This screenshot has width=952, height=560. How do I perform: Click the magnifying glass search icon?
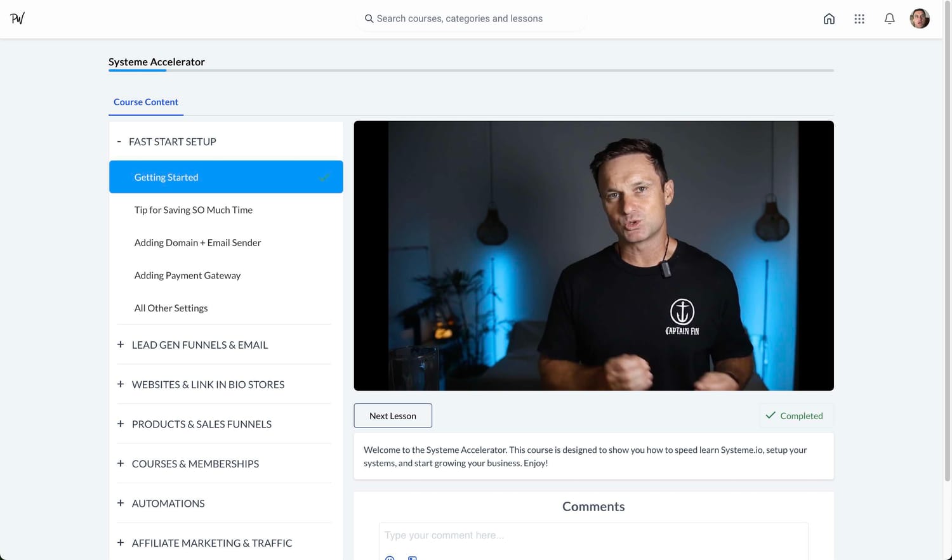click(x=369, y=18)
